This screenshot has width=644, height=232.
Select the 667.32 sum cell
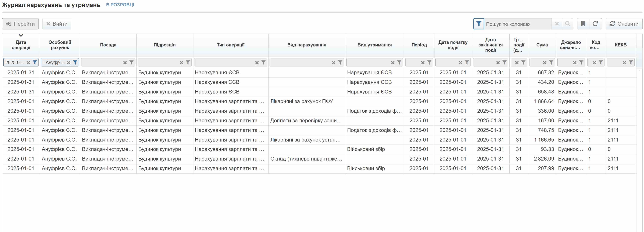542,73
